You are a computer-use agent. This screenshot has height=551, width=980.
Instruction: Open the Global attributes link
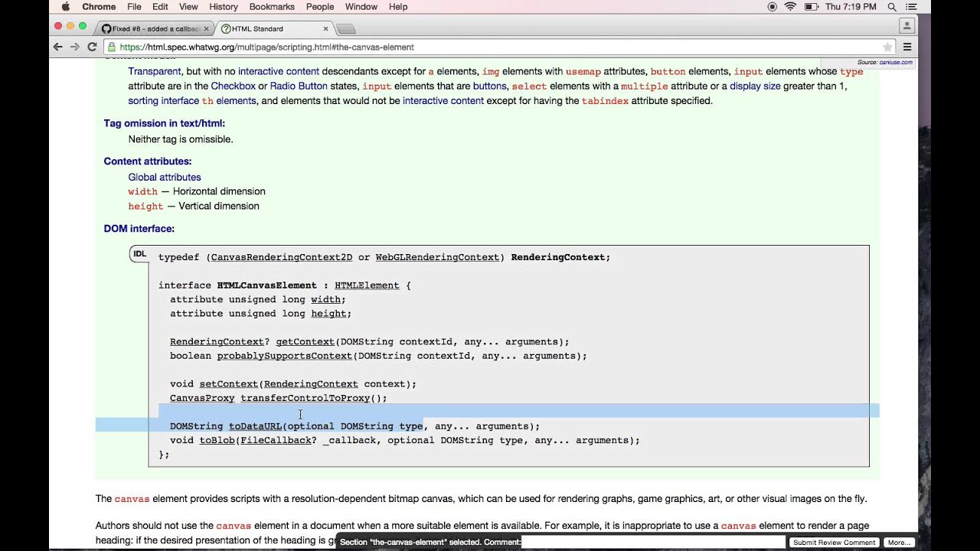[x=165, y=177]
